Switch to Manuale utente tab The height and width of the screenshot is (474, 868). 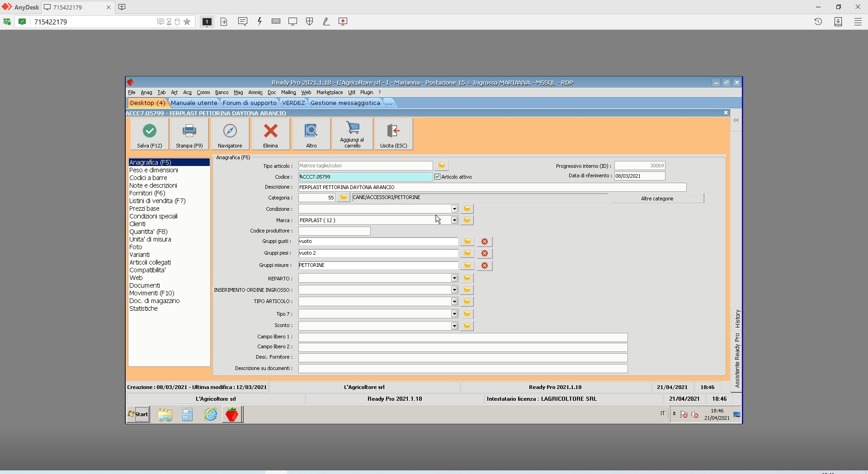coord(194,103)
